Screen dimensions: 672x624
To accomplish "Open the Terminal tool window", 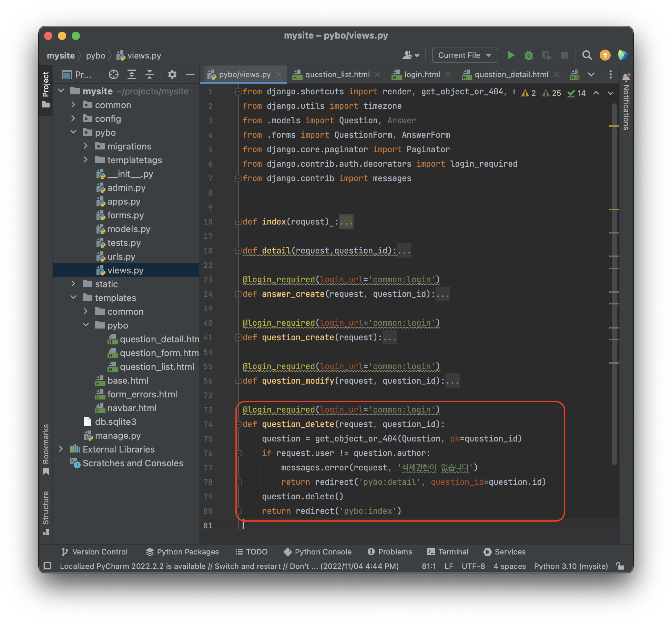I will pyautogui.click(x=448, y=552).
